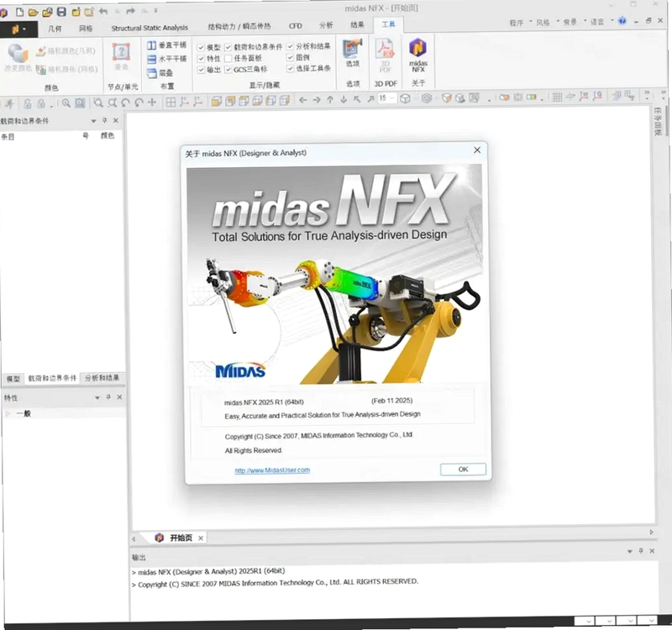Close the 输出 output panel
The image size is (672, 630).
pos(652,551)
